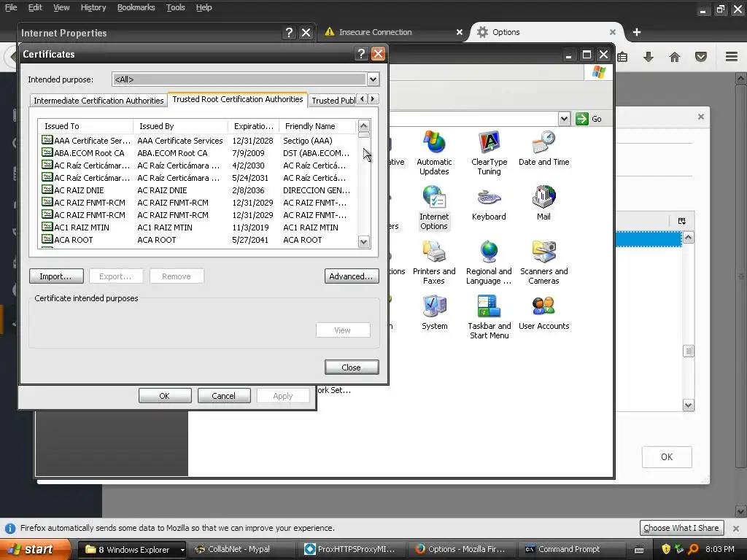Switch to Insecure Connection browser tab

pos(375,32)
